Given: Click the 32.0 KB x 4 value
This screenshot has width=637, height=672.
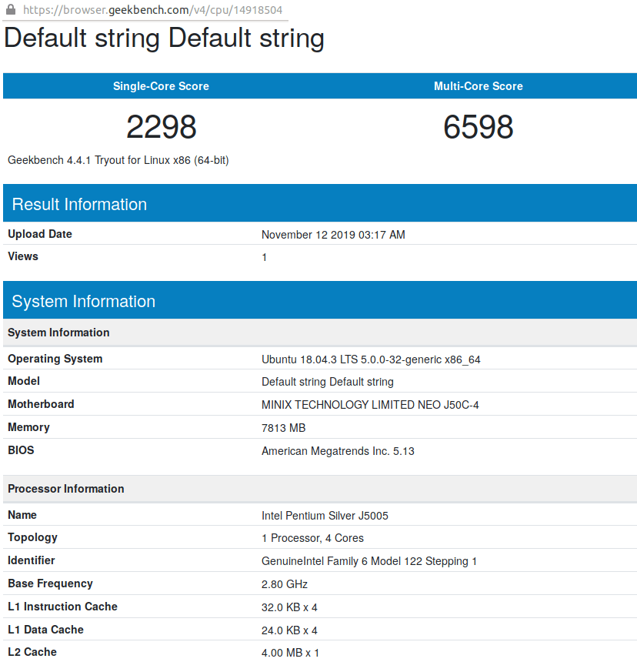Looking at the screenshot, I should coord(289,607).
